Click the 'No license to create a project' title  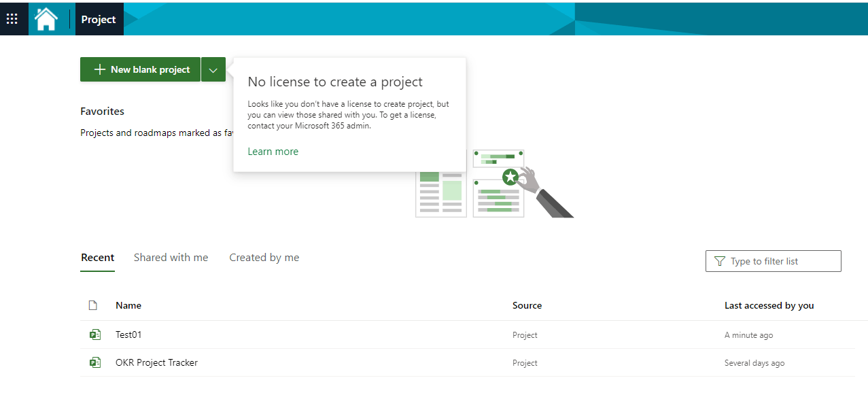pos(335,82)
